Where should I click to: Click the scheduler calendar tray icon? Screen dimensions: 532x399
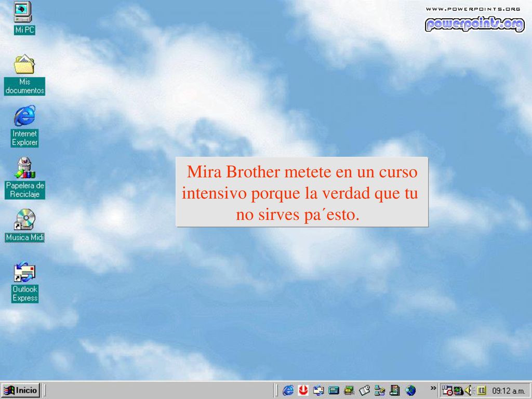coord(447,391)
